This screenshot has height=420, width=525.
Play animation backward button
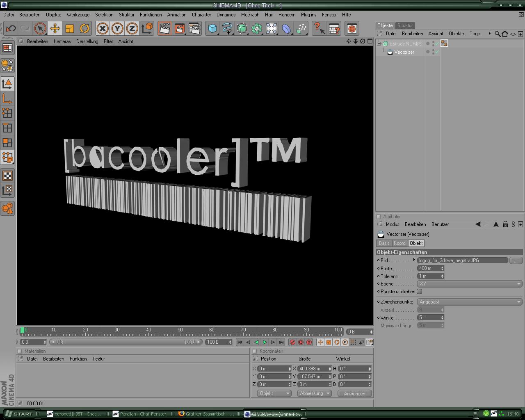256,342
